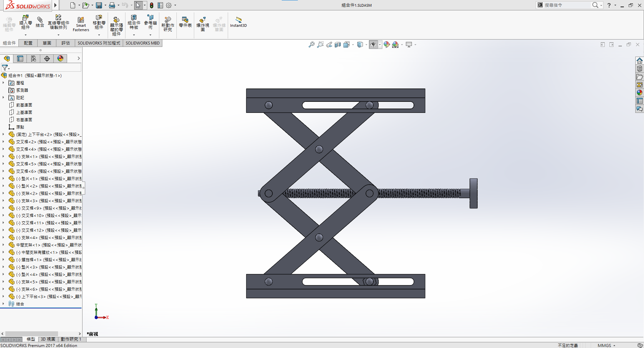Expand SOLIDWORKS menu arrow beside logo
Image resolution: width=644 pixels, height=348 pixels.
pos(55,5)
